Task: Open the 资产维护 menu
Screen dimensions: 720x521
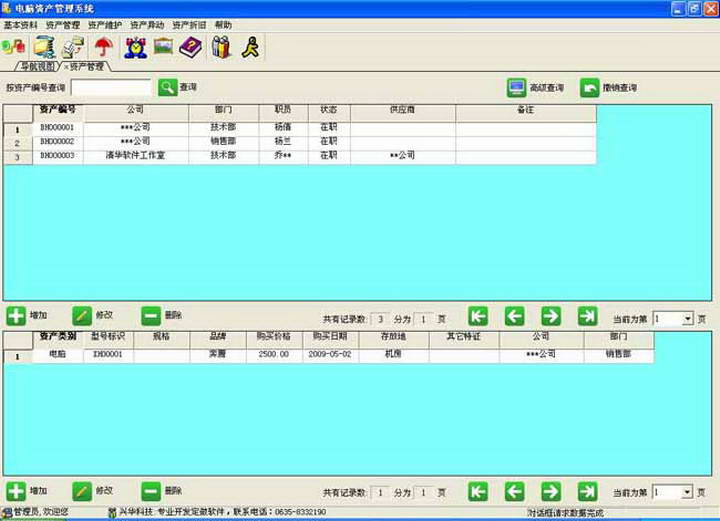Action: click(105, 25)
